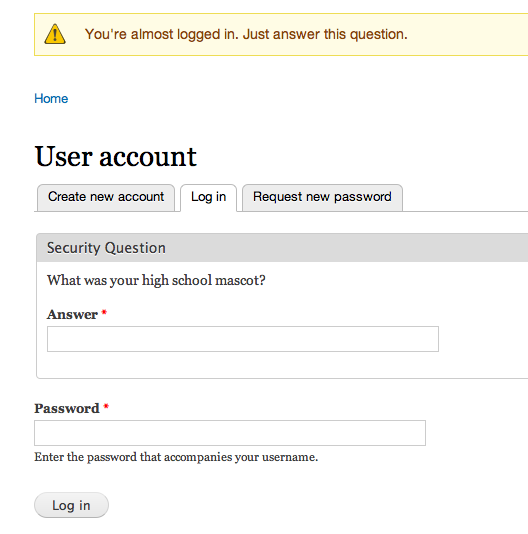
Task: Focus the security Answer text field
Action: 243,339
